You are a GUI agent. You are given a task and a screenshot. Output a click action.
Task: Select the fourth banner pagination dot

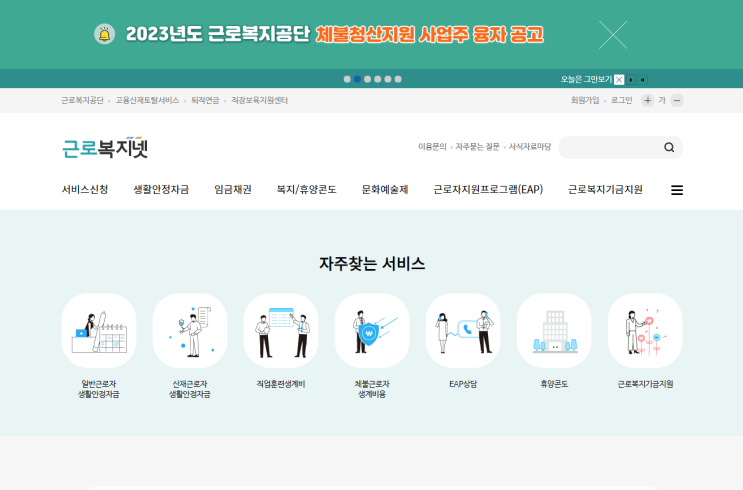(378, 79)
